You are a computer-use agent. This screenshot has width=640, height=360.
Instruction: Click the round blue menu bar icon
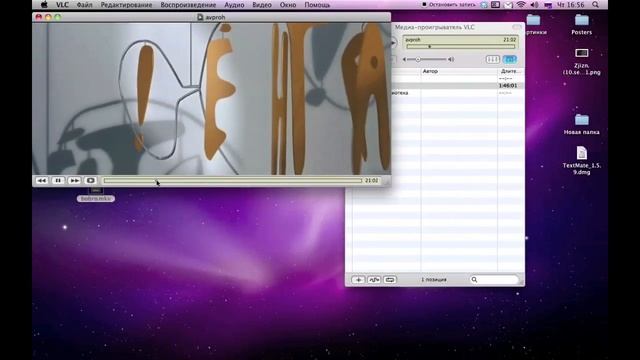[x=484, y=5]
